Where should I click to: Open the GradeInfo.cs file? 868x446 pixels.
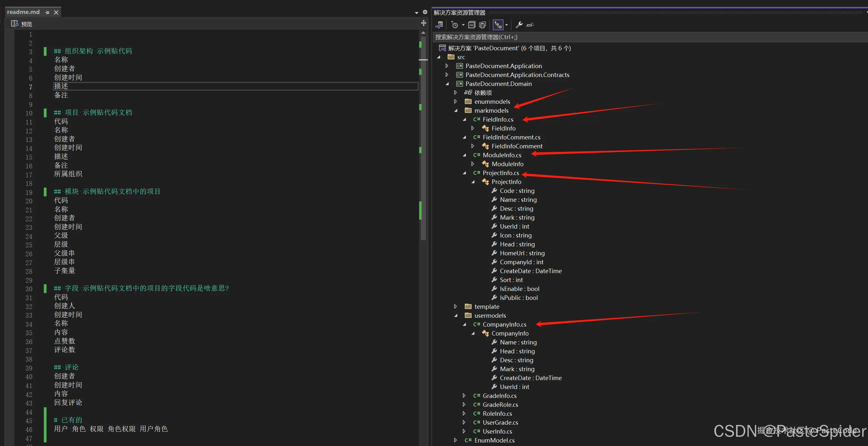499,396
